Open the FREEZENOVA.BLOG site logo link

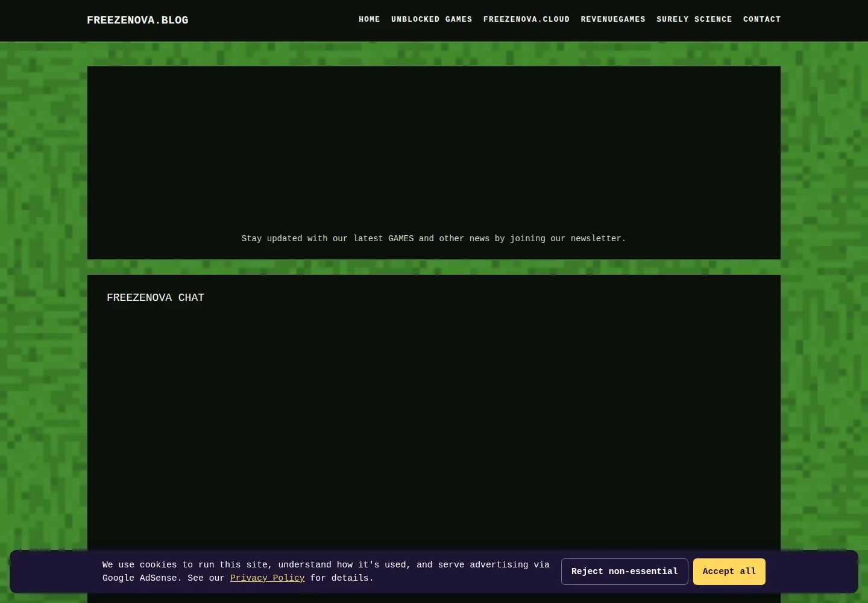pyautogui.click(x=137, y=21)
